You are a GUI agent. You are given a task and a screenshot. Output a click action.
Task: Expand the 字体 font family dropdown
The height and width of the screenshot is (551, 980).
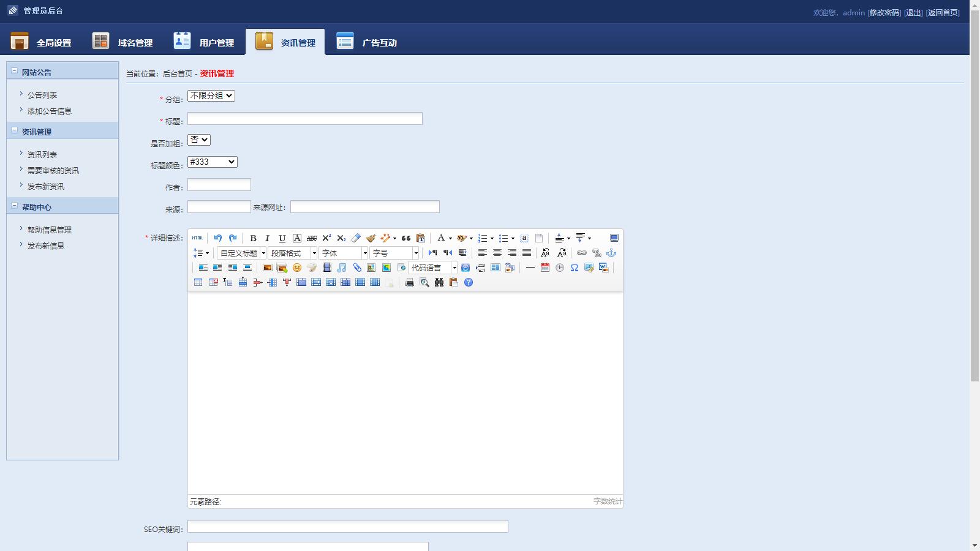(x=344, y=253)
